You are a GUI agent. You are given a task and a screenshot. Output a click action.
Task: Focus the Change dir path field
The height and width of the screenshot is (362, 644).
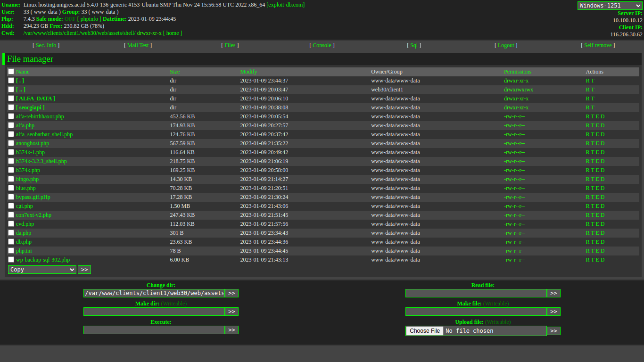click(154, 293)
